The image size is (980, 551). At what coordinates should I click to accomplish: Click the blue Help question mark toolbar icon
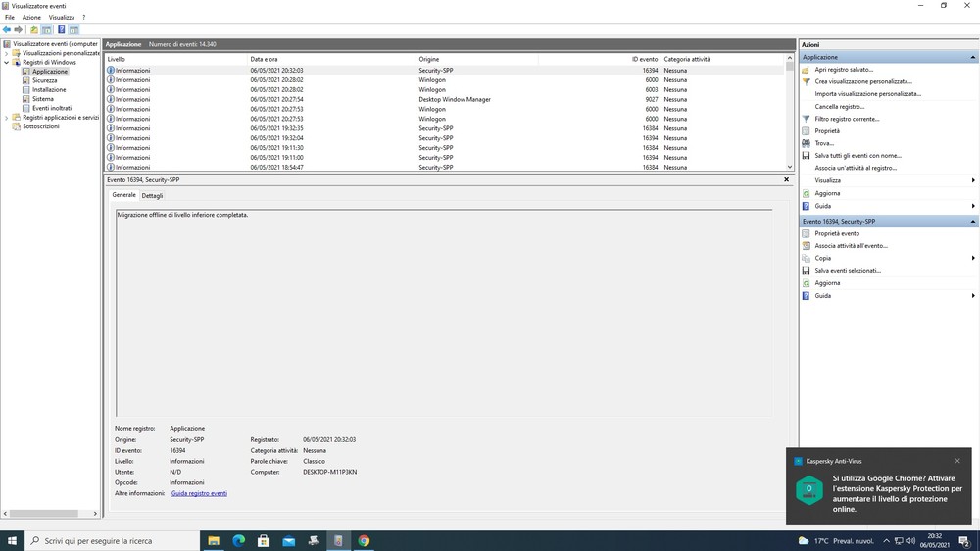tap(61, 30)
